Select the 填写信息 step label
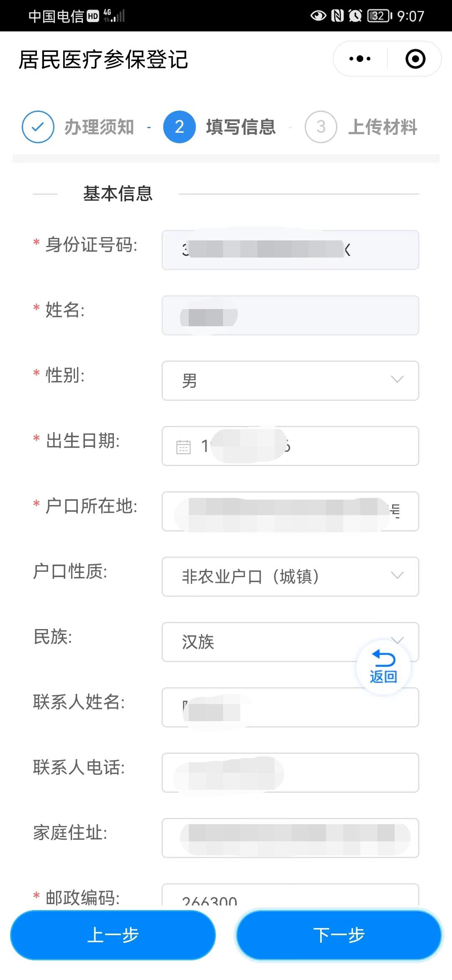The image size is (452, 980). [241, 127]
